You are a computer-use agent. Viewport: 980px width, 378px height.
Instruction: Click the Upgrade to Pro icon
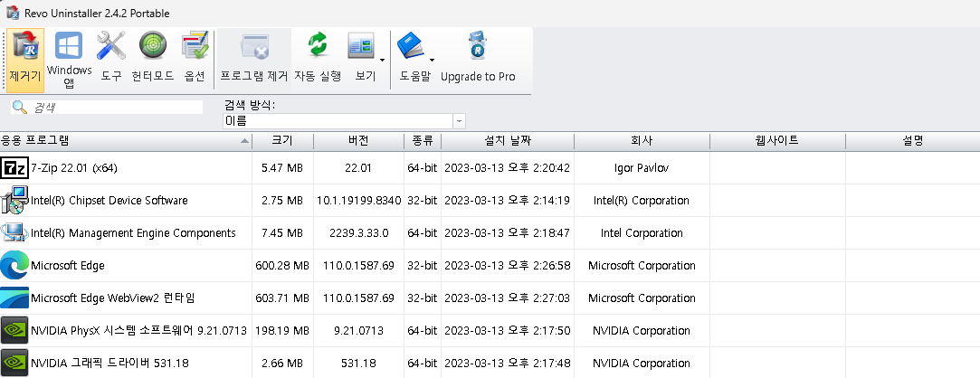click(478, 46)
